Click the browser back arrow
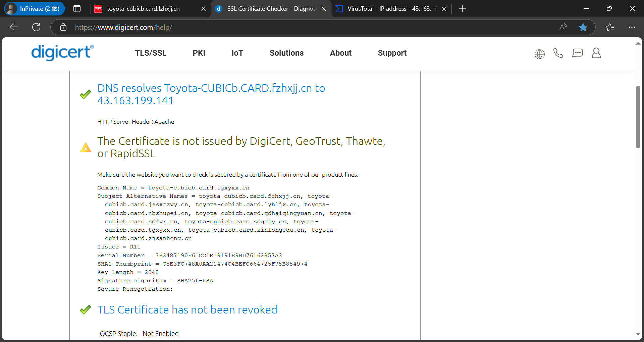 14,27
